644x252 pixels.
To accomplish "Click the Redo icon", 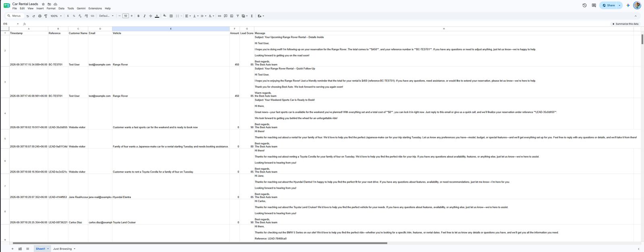I will click(x=33, y=16).
